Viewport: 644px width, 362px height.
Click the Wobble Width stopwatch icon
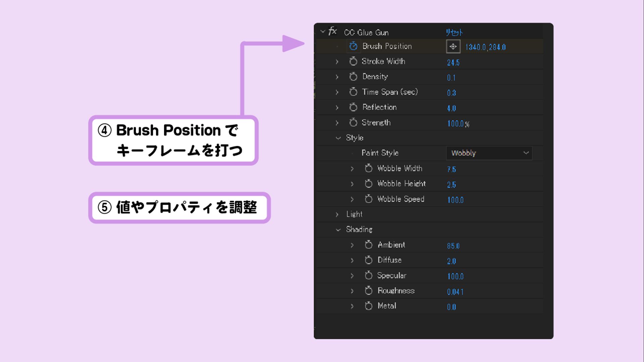click(369, 168)
